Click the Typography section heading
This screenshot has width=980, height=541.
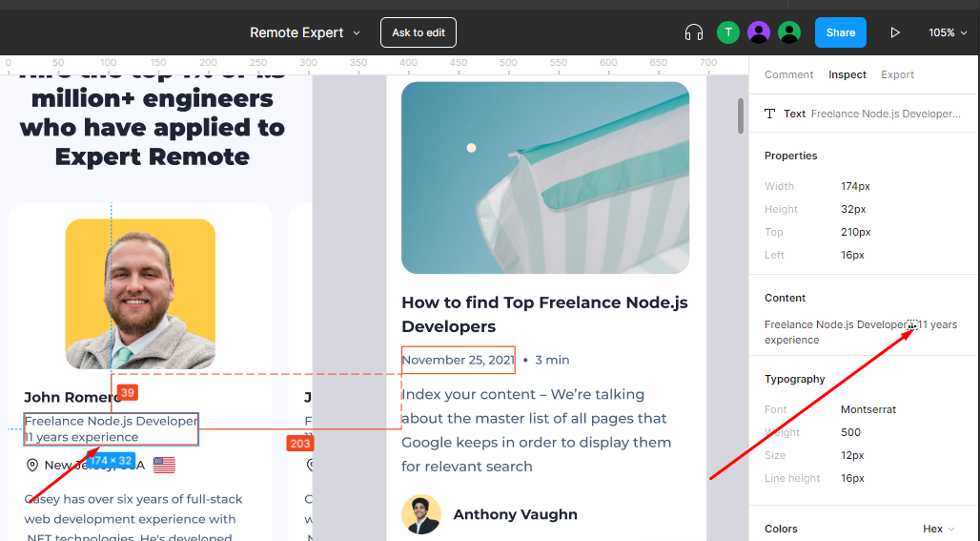point(794,379)
